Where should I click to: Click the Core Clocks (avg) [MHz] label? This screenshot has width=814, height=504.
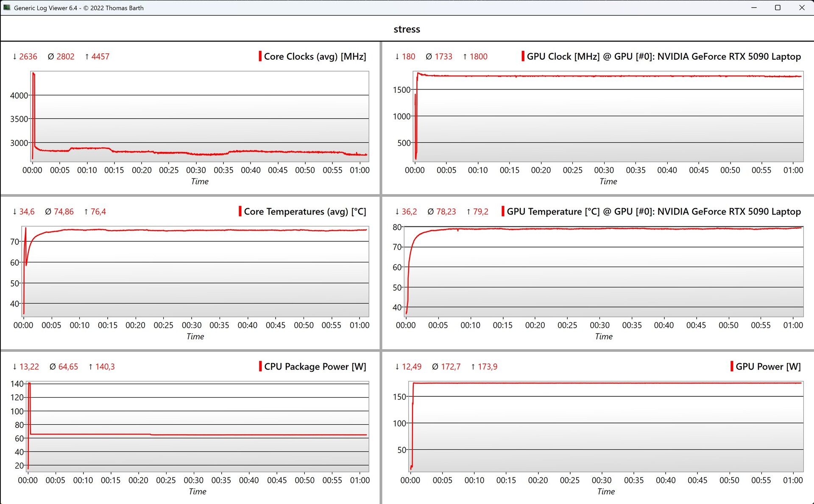[315, 56]
